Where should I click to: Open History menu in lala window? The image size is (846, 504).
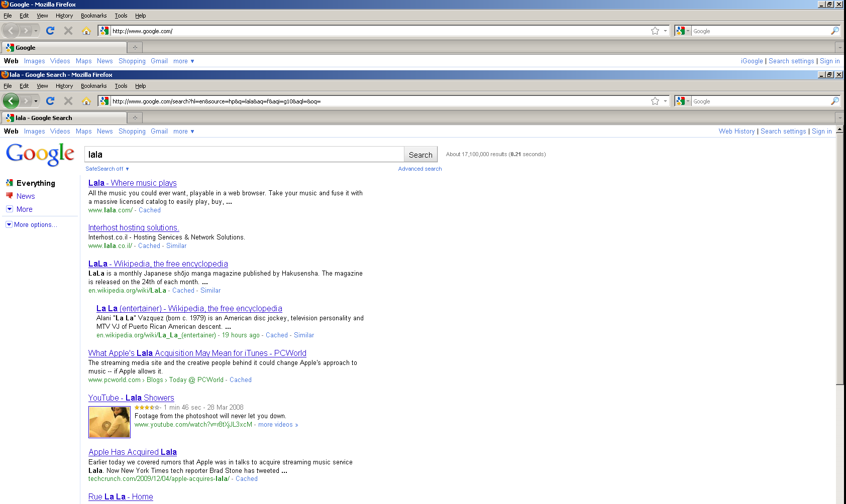pos(64,86)
